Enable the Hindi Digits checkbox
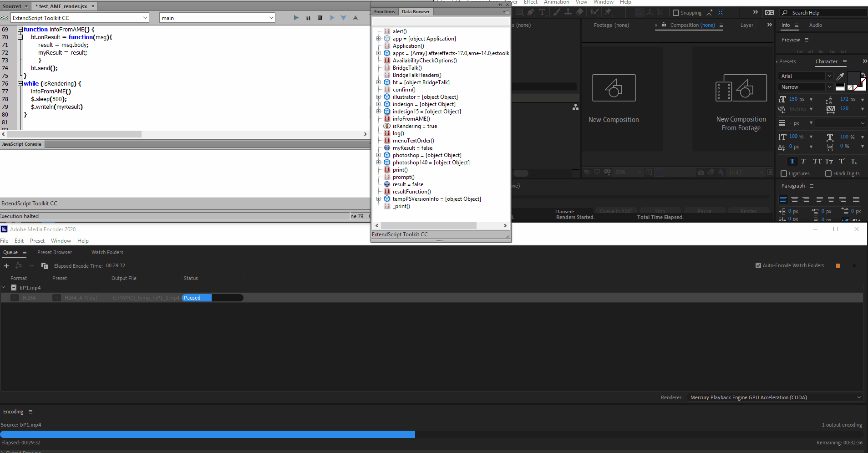 click(828, 173)
